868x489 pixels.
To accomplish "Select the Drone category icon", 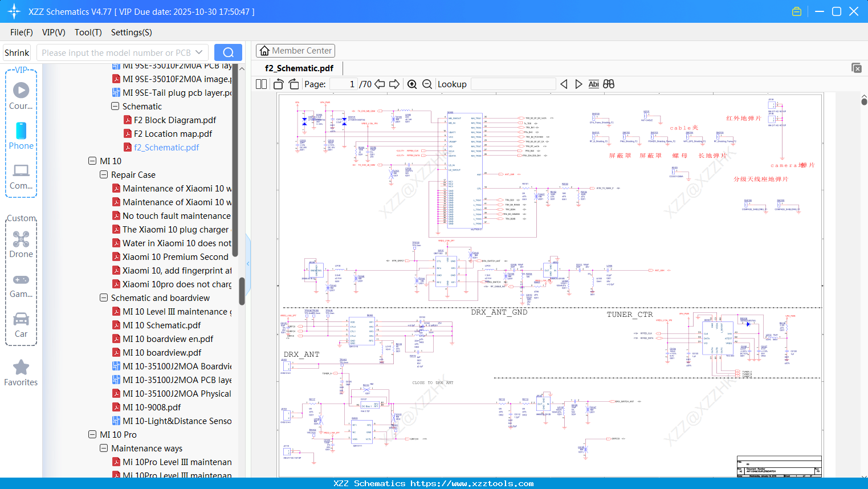I will point(21,239).
